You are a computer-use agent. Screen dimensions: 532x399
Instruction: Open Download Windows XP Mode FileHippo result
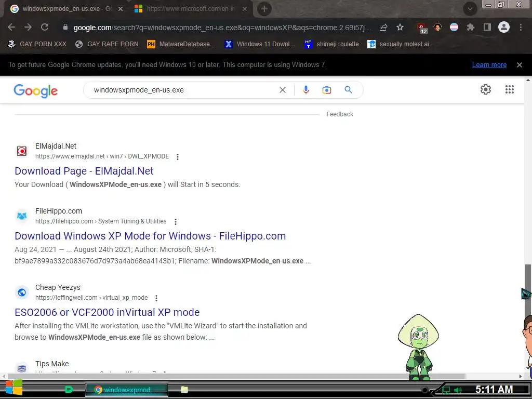click(x=150, y=236)
